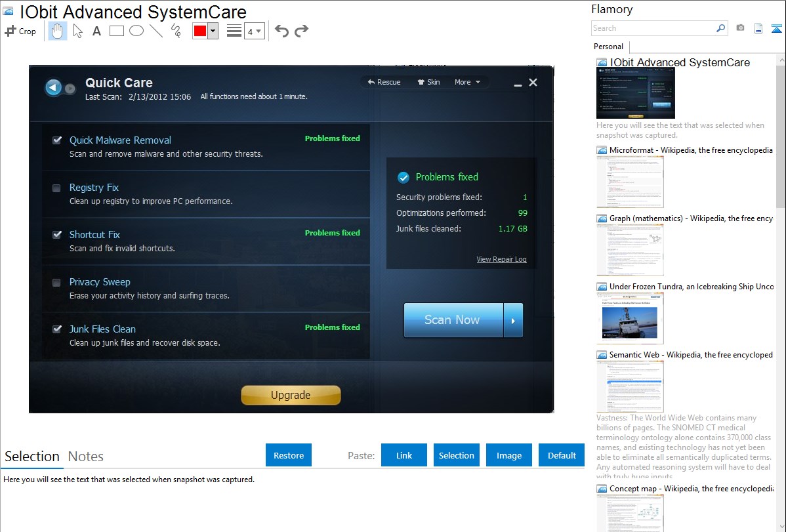
Task: Click the gold Upgrade button
Action: [x=291, y=395]
